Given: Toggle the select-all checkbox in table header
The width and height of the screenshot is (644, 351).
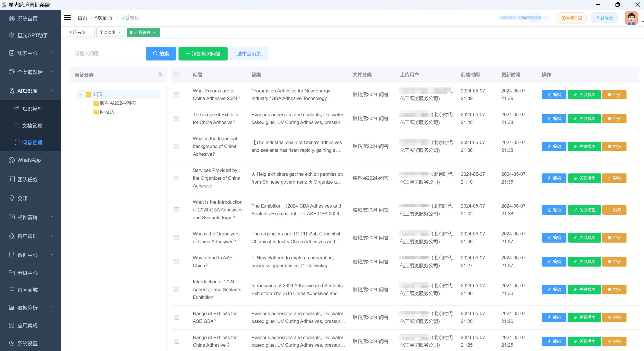Looking at the screenshot, I should (x=177, y=75).
